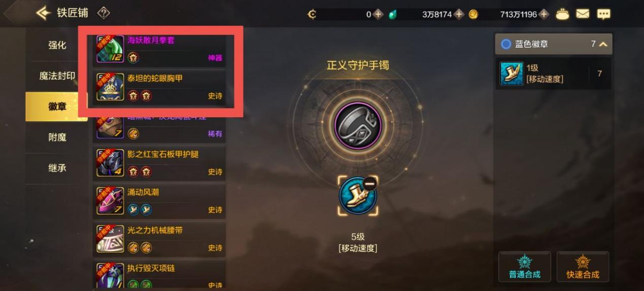The height and width of the screenshot is (291, 644).
Task: Click the 快速合成 button
Action: click(583, 267)
